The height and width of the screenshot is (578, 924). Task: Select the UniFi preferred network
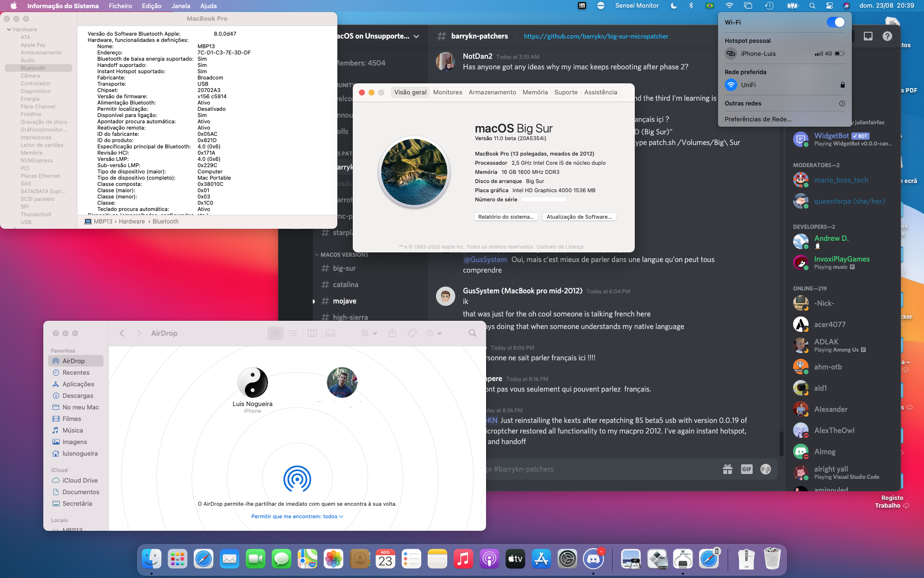point(748,85)
